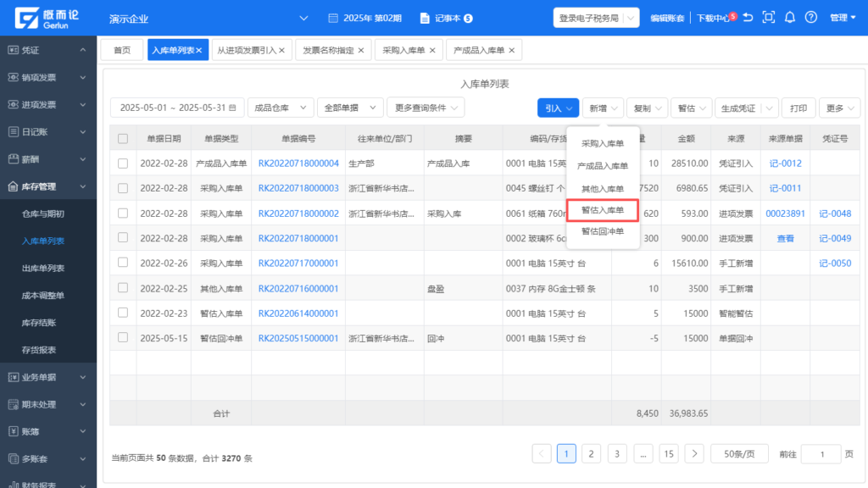
Task: Expand the 50条/页 page size selector
Action: coord(739,454)
